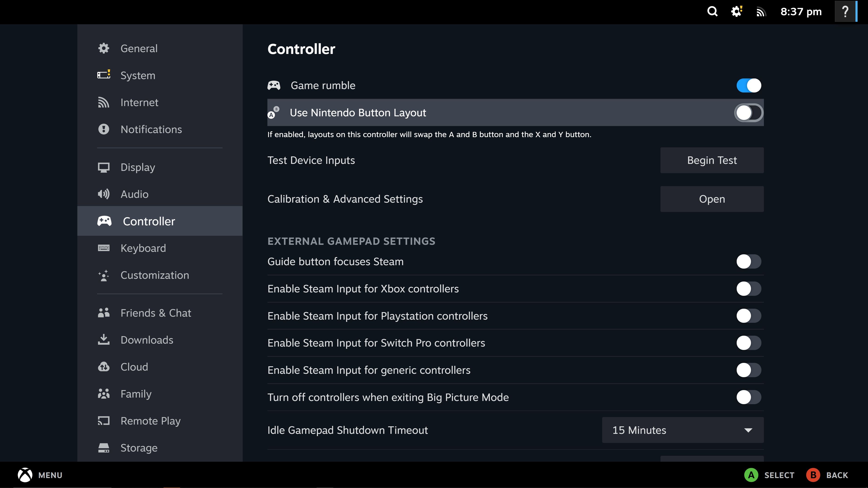Toggle Turn off controllers when exiting Big Picture Mode
Viewport: 868px width, 488px height.
click(x=748, y=397)
